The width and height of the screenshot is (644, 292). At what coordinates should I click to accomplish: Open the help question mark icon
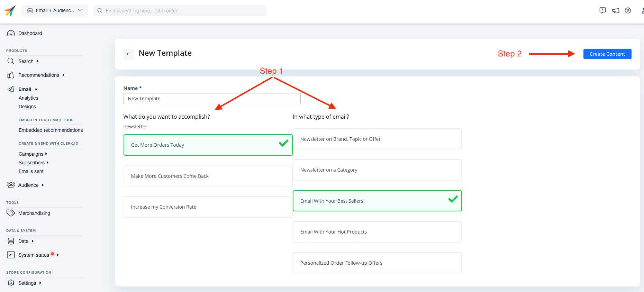tap(628, 11)
